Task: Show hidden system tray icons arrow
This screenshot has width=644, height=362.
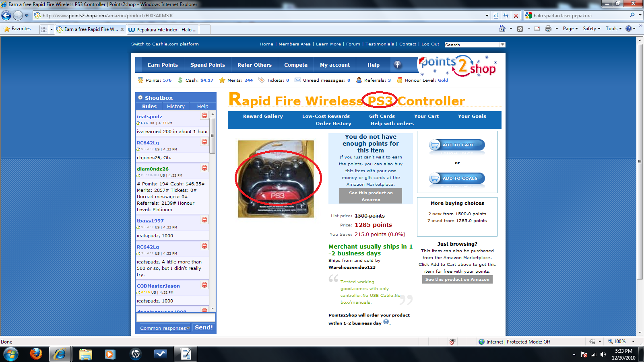Action: coord(574,354)
